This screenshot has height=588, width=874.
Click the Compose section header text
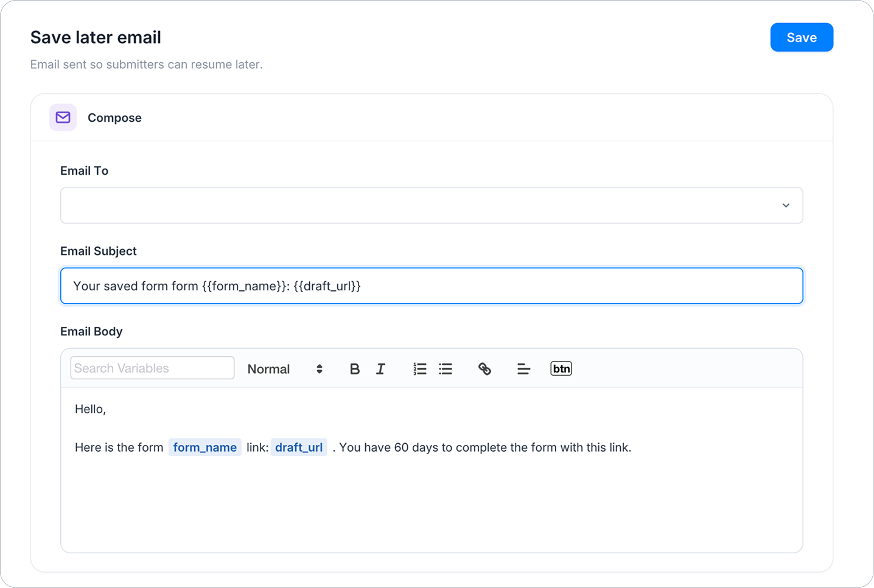[114, 118]
